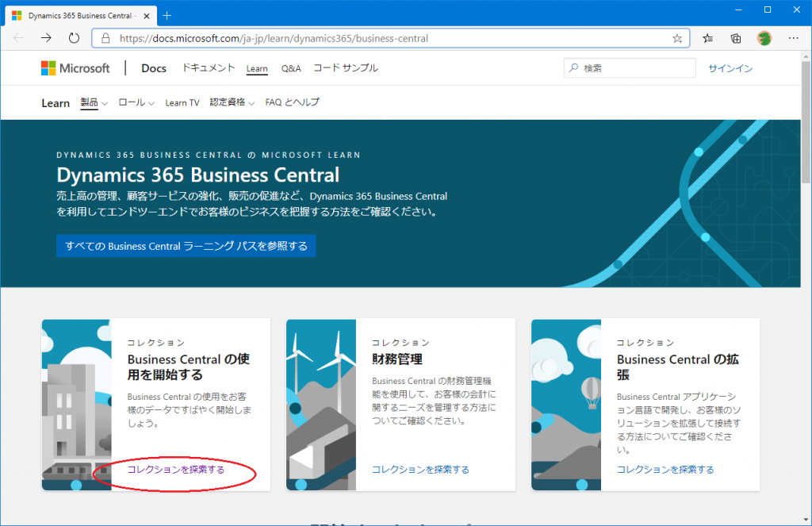Open the Q&A menu item
This screenshot has height=526, width=812.
click(x=291, y=68)
